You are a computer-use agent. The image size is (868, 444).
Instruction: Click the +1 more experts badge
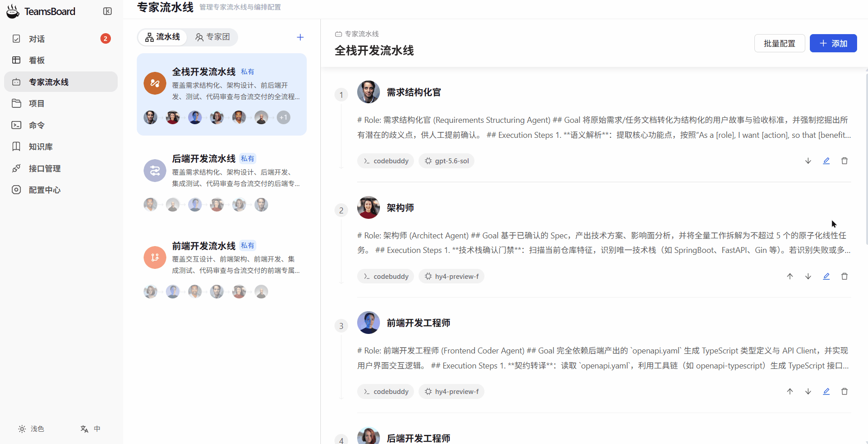(284, 117)
